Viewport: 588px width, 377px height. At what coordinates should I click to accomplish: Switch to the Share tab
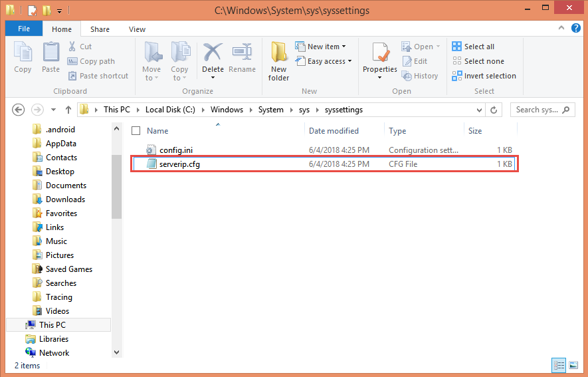click(100, 29)
